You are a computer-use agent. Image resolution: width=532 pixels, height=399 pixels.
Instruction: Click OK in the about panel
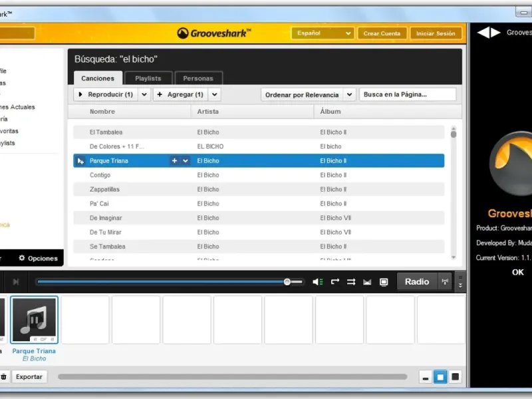pyautogui.click(x=518, y=272)
